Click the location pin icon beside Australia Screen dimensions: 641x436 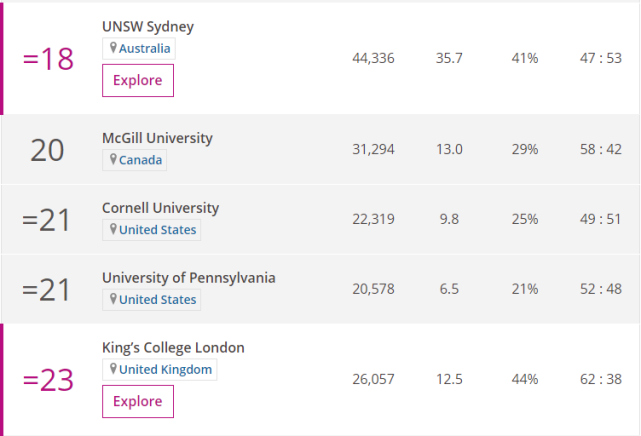click(x=113, y=48)
